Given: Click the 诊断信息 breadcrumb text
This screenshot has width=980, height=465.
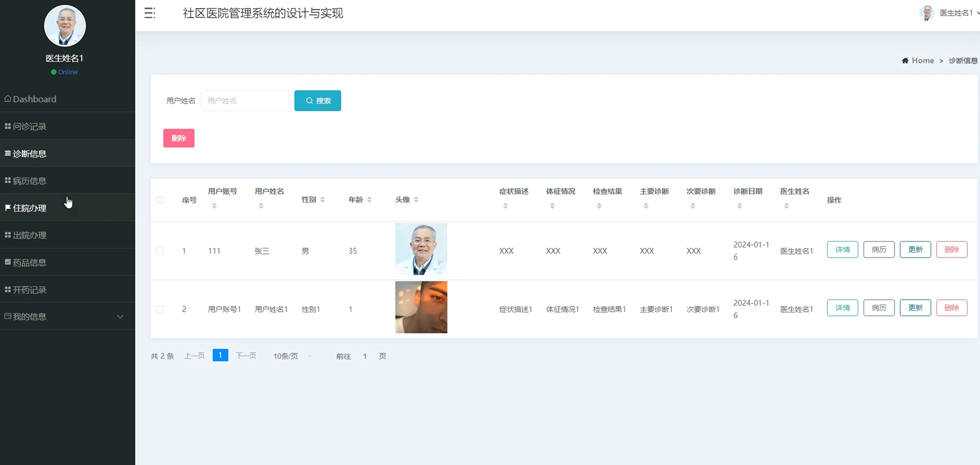Looking at the screenshot, I should tap(963, 61).
